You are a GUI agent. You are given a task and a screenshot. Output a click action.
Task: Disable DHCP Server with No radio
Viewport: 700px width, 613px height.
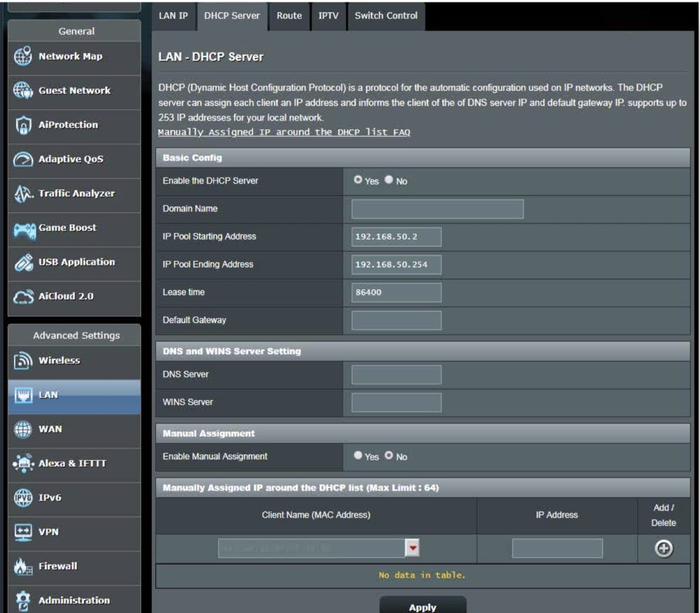click(389, 180)
